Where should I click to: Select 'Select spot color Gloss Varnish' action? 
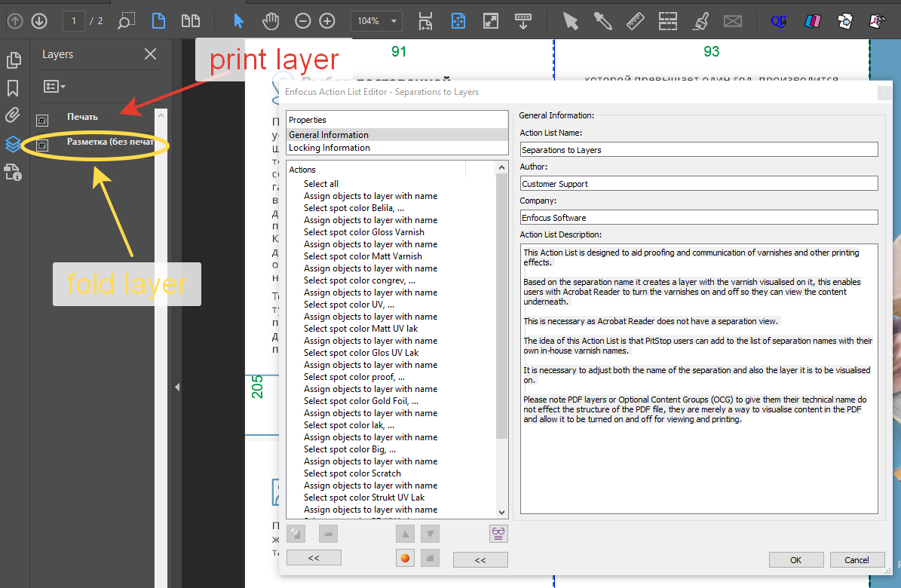pos(363,232)
